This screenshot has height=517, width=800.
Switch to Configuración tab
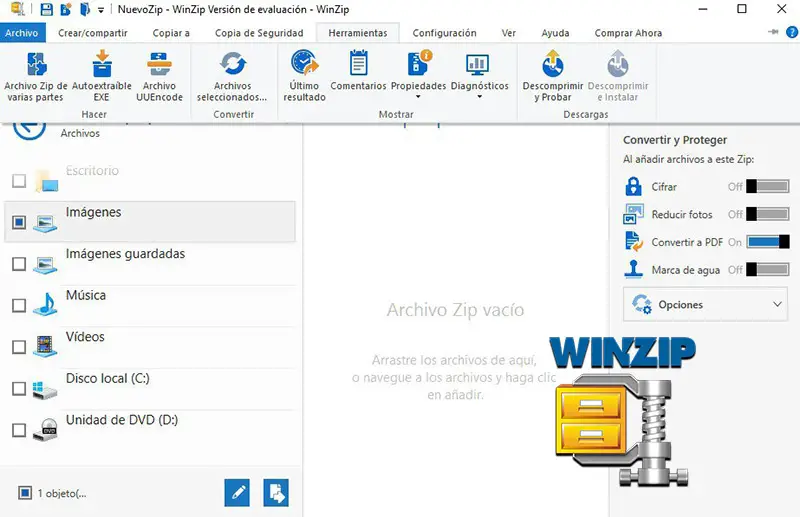coord(444,33)
